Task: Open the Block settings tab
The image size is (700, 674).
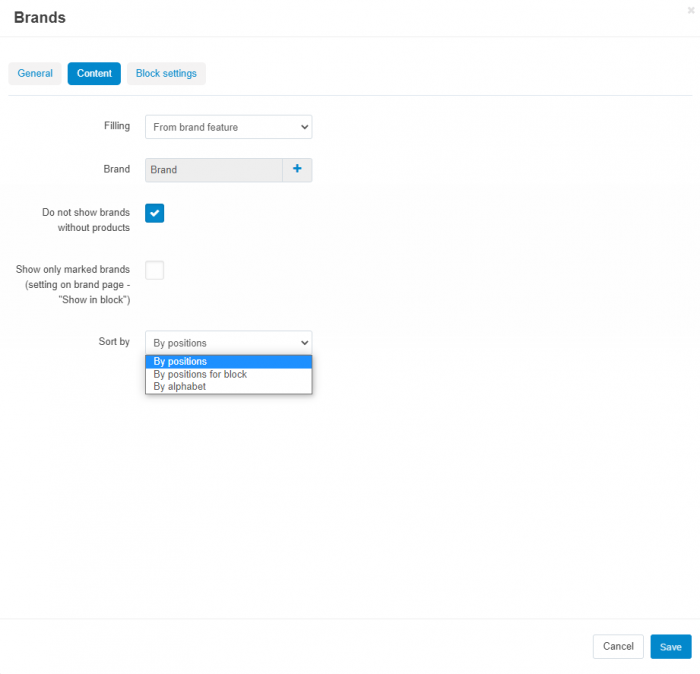Action: tap(166, 74)
